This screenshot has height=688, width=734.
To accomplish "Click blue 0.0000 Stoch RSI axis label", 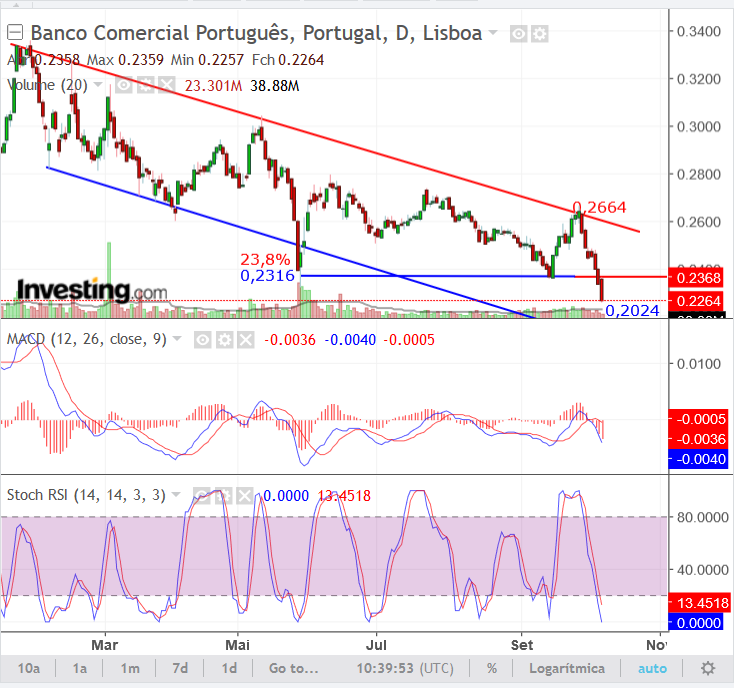I will click(695, 623).
